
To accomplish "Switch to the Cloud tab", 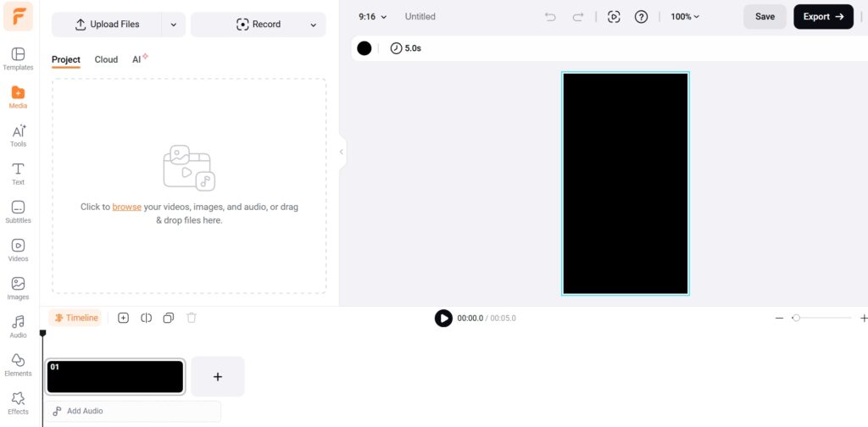I will click(x=106, y=59).
